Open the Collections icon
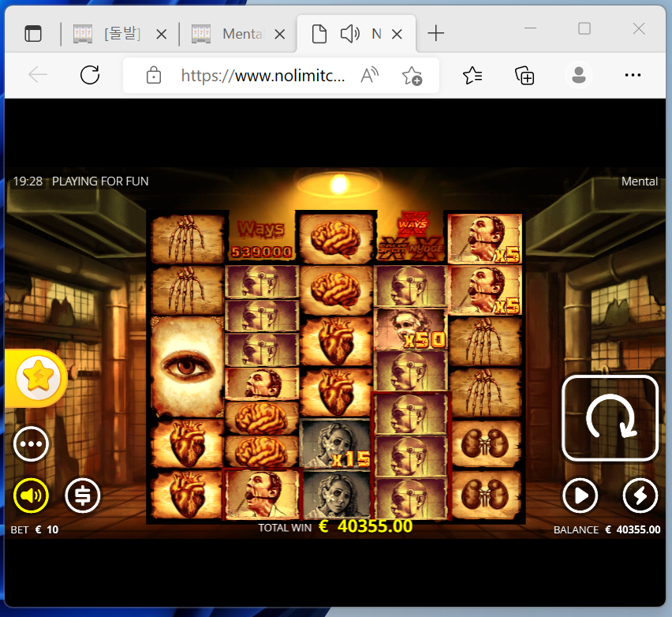Screen dimensions: 672x617 [x=525, y=76]
